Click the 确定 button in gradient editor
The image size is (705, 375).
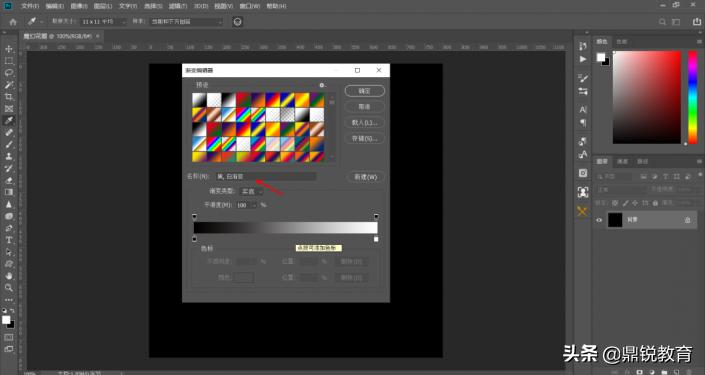tap(365, 91)
